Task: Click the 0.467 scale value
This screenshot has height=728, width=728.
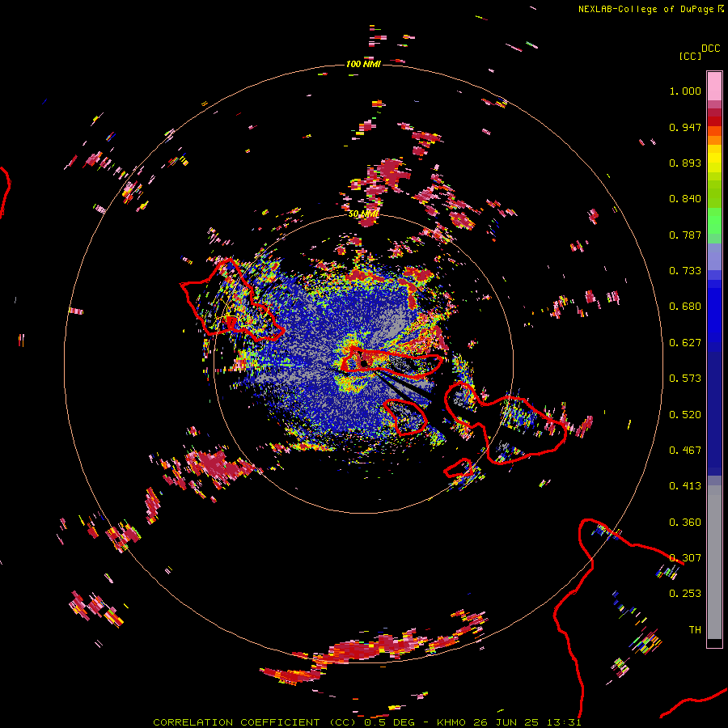Action: (685, 451)
